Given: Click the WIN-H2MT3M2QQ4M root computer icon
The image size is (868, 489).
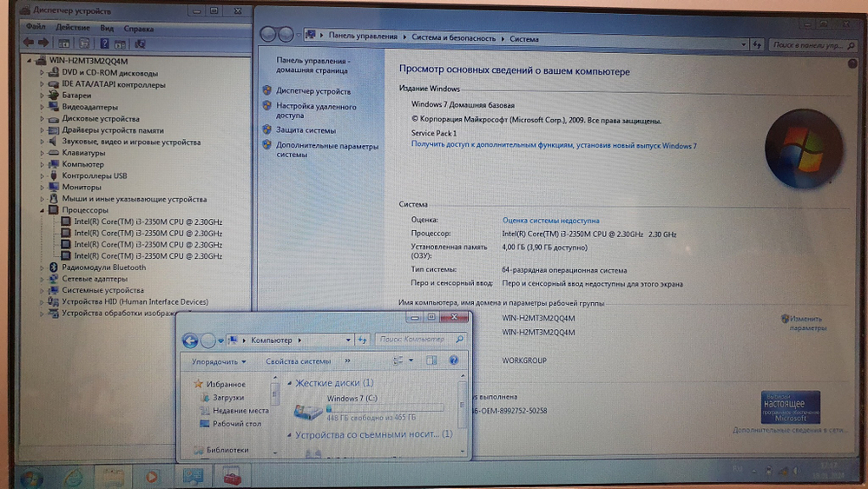Looking at the screenshot, I should coord(40,60).
